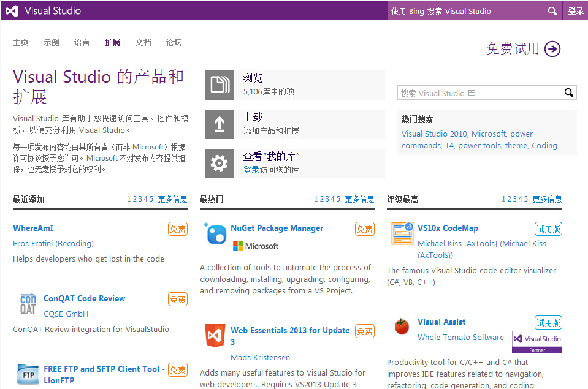Image resolution: width=588 pixels, height=389 pixels.
Task: Open the ConQAT Code Review link
Action: tap(85, 298)
